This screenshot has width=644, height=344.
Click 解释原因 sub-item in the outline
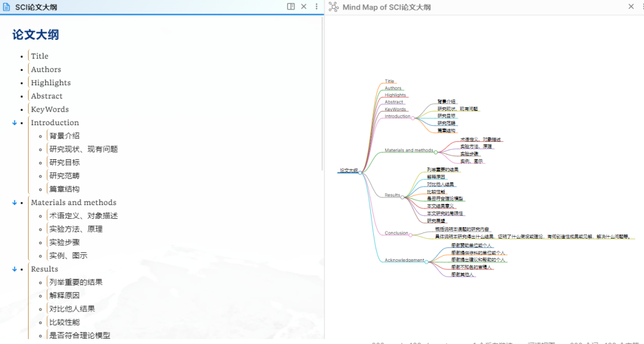click(64, 296)
